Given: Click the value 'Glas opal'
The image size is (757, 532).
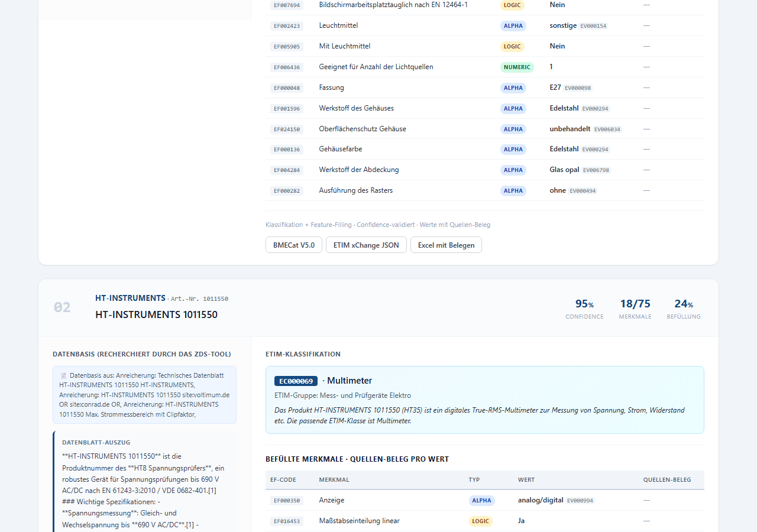Looking at the screenshot, I should [564, 170].
